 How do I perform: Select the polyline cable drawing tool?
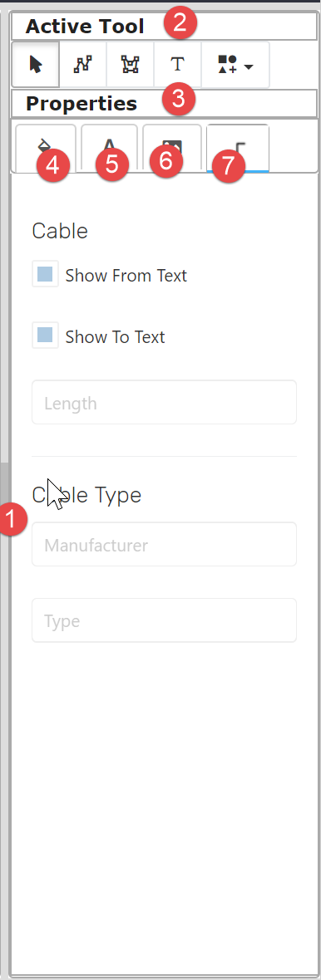(83, 65)
